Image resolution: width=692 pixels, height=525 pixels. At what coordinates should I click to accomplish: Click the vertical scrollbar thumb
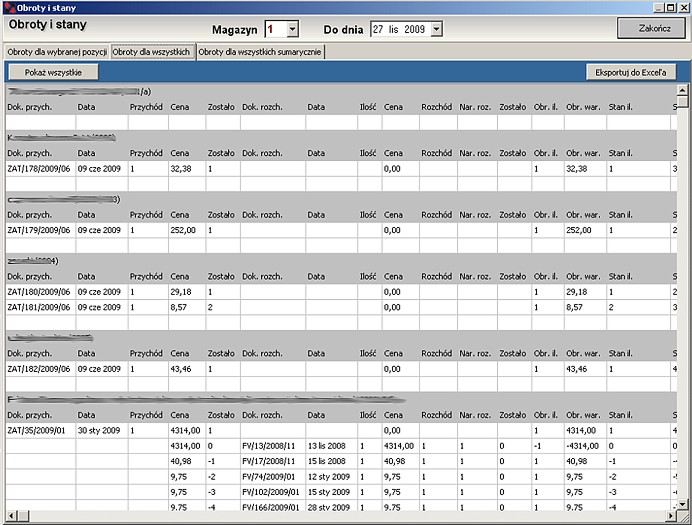click(x=682, y=101)
